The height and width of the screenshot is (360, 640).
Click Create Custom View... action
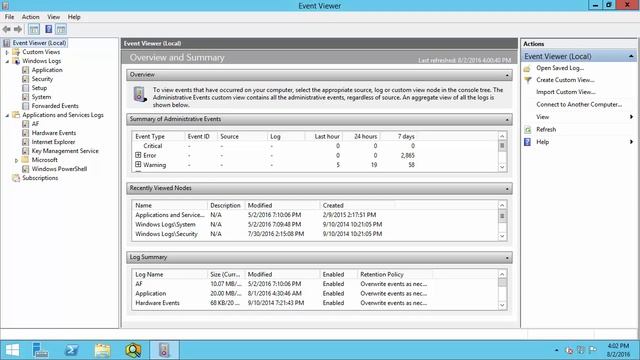pos(565,80)
